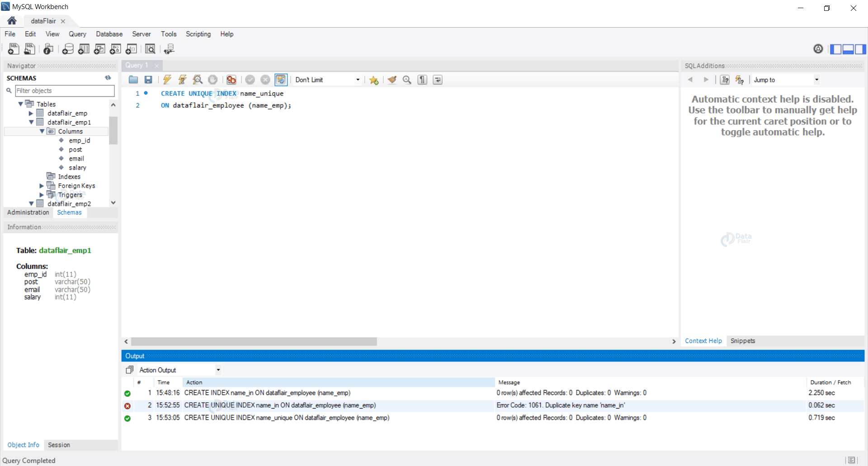Toggle display of invisible characters in the editor
The height and width of the screenshot is (466, 868).
[422, 80]
